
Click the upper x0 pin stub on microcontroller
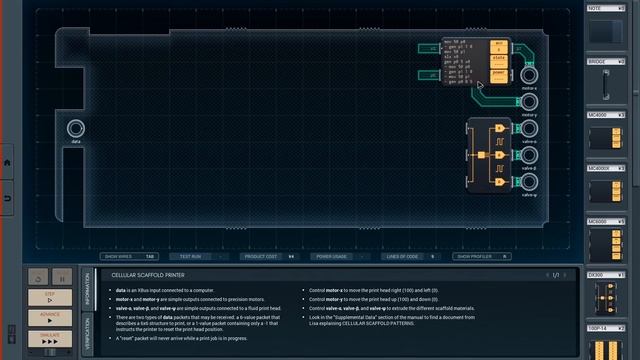click(429, 49)
